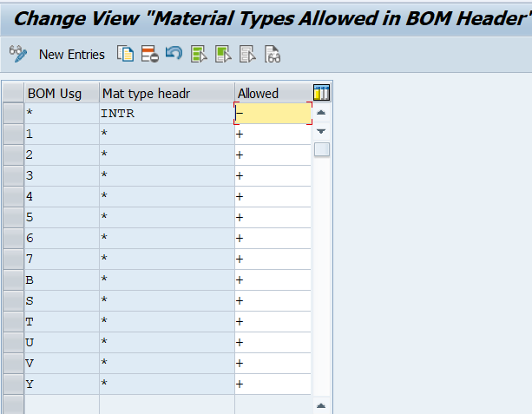Select the row with Mat type INTR
Screen dimensions: 532x414
pyautogui.click(x=12, y=113)
